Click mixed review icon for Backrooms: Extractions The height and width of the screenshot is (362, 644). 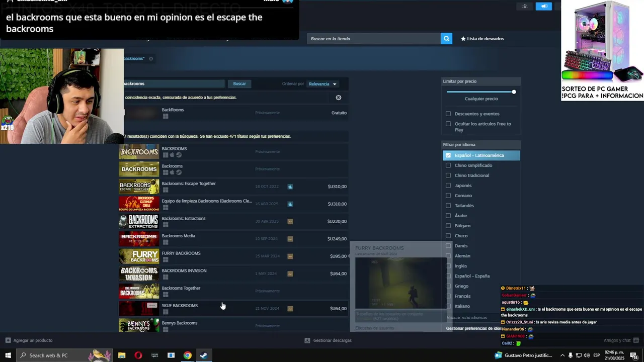pos(290,221)
